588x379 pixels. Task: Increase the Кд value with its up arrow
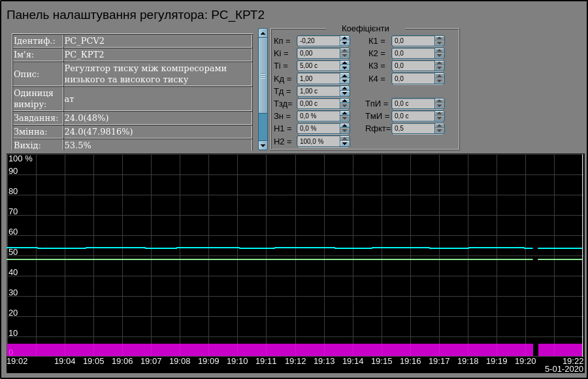coord(344,76)
